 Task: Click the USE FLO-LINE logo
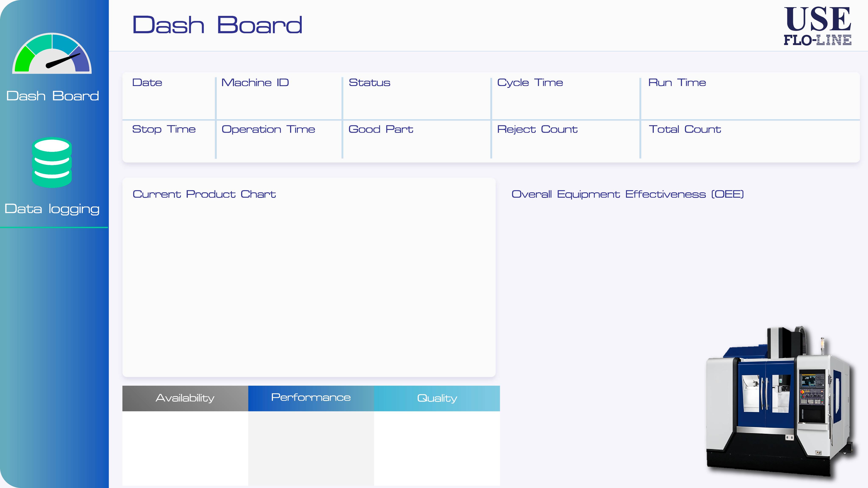tap(817, 26)
